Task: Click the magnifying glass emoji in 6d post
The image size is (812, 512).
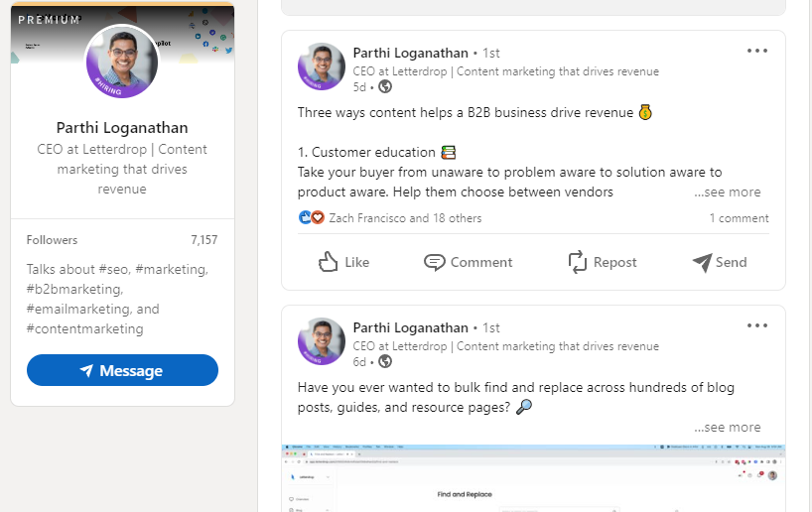Action: pyautogui.click(x=524, y=407)
